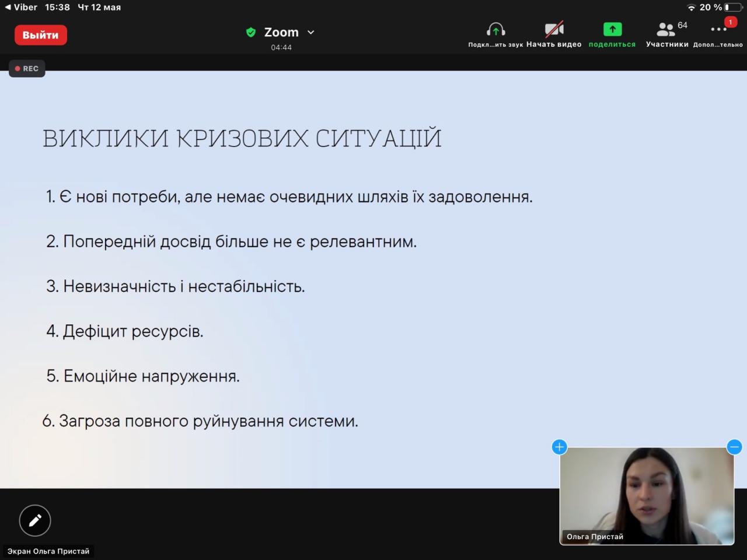The height and width of the screenshot is (560, 747).
Task: Select Ольга Пристай video thumbnail
Action: 647,496
